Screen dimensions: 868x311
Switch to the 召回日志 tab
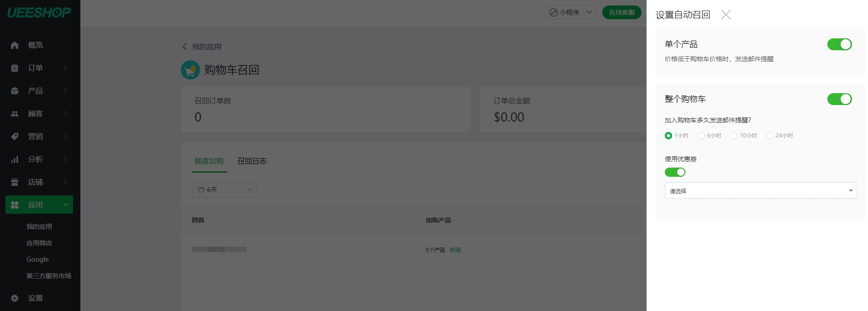coord(252,161)
